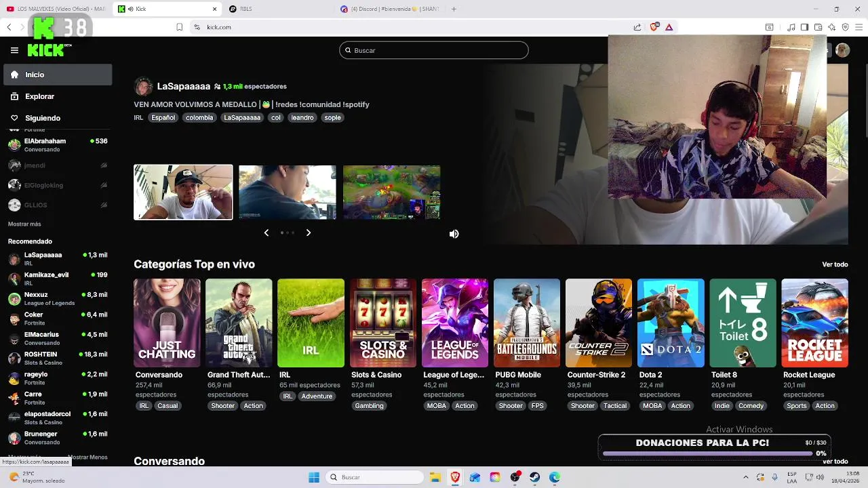Open the Windows Start menu
The image size is (868, 488).
314,477
